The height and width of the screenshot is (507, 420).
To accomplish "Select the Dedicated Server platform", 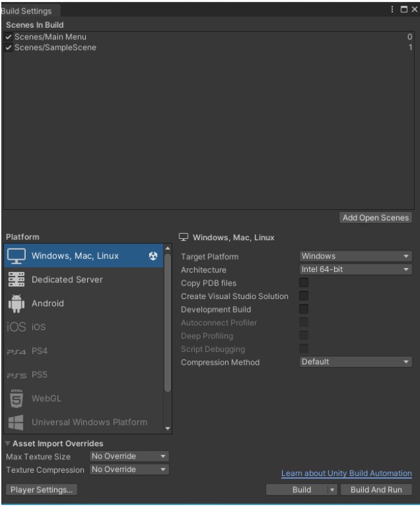I will [x=83, y=280].
